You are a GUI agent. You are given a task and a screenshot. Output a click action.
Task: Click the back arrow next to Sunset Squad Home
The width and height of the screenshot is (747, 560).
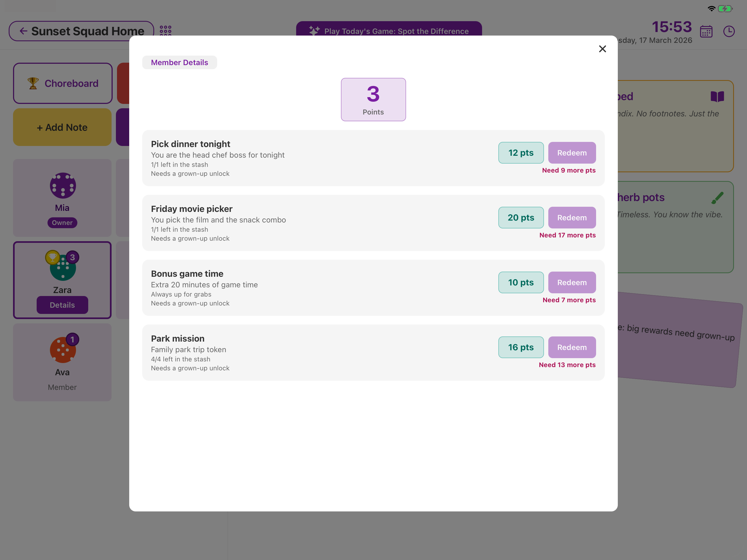coord(23,31)
